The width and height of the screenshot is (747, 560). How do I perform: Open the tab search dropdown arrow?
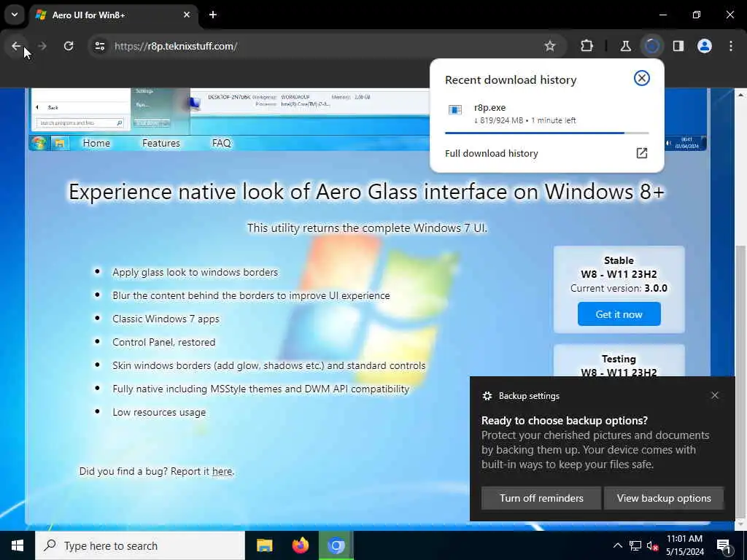pyautogui.click(x=15, y=15)
